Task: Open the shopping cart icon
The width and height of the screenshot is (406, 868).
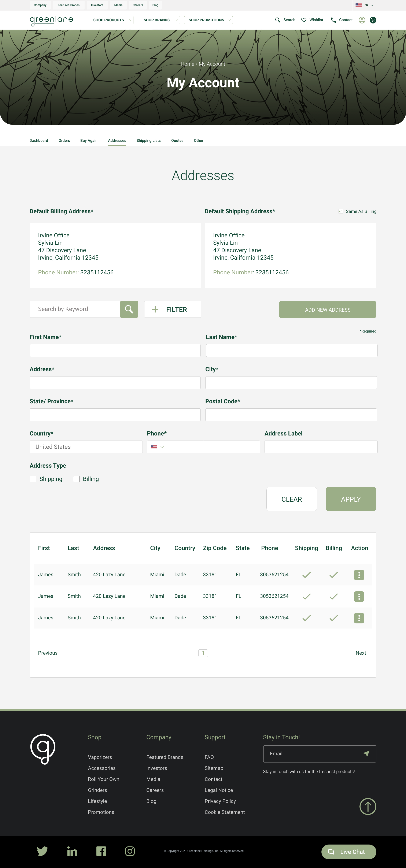Action: tap(373, 20)
